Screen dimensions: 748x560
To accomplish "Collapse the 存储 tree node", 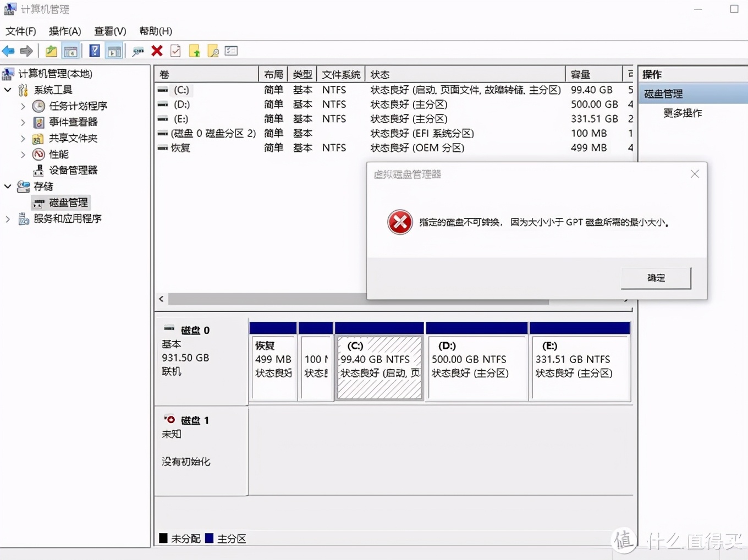I will coord(8,186).
